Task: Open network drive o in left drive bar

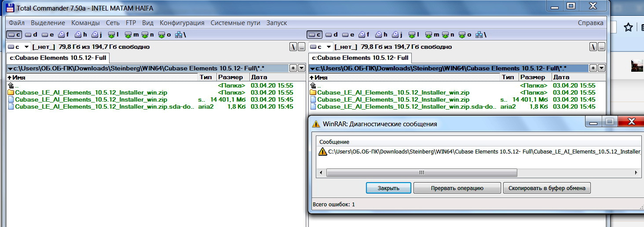Action: pos(165,34)
